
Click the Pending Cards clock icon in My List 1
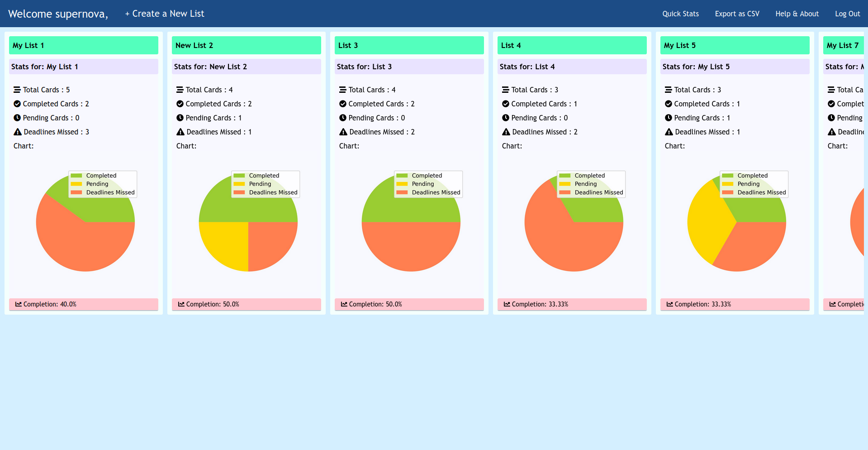tap(17, 118)
